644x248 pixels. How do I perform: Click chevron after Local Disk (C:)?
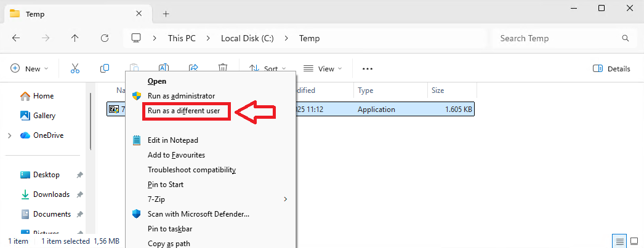pyautogui.click(x=286, y=38)
